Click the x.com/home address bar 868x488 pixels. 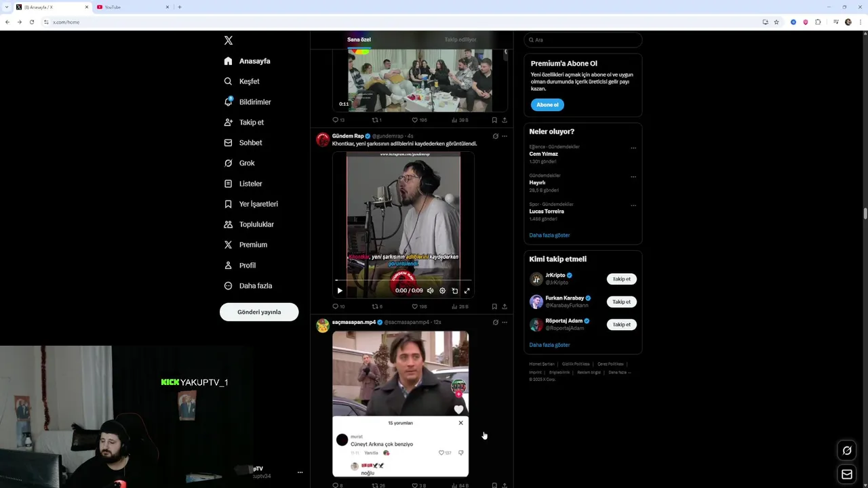[400, 22]
